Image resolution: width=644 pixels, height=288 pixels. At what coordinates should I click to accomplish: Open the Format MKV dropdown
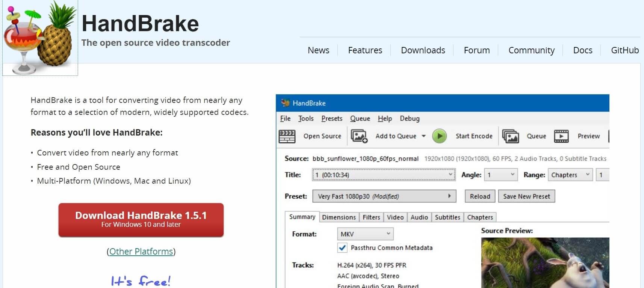[x=365, y=234]
